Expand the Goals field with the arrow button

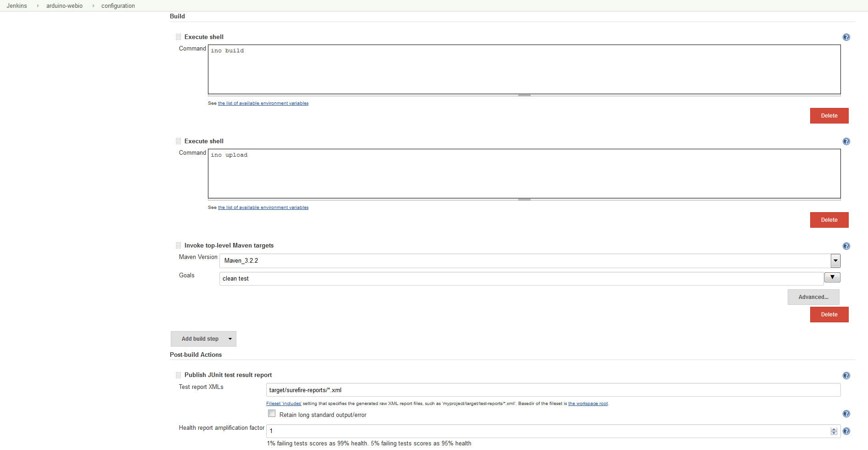coord(832,277)
